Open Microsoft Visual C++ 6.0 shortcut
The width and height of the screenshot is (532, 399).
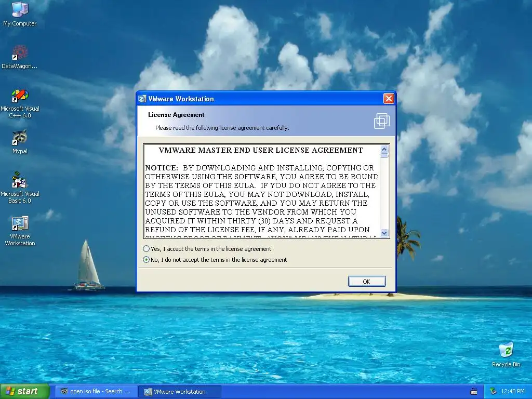click(20, 103)
